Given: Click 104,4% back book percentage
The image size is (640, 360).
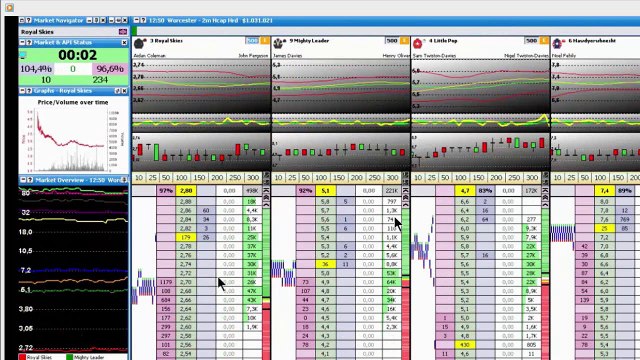Looking at the screenshot, I should pos(36,69).
